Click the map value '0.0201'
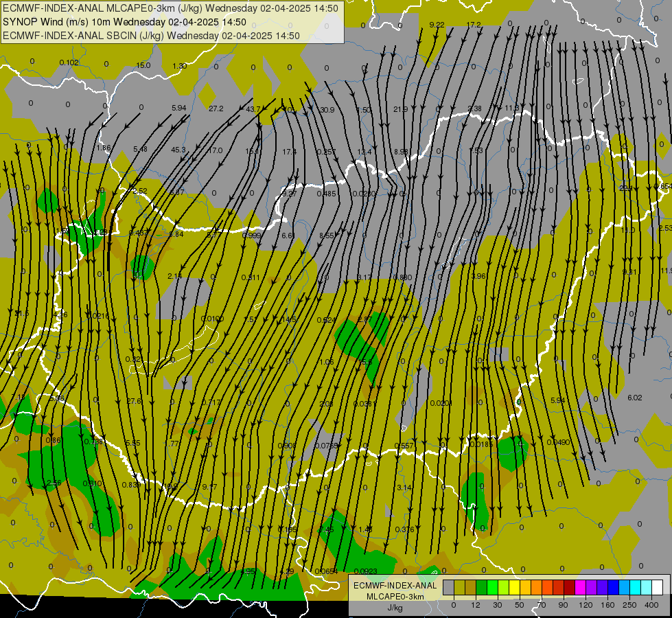Image resolution: width=672 pixels, height=618 pixels. pos(441,403)
